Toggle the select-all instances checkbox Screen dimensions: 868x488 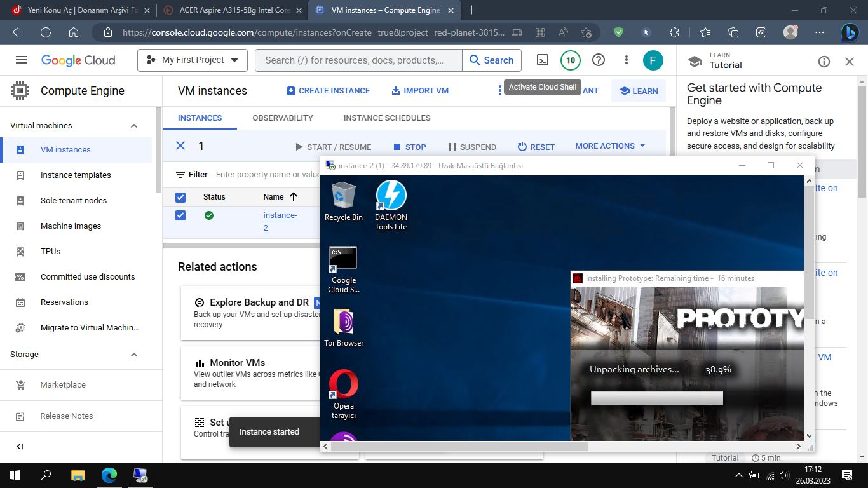click(x=180, y=197)
